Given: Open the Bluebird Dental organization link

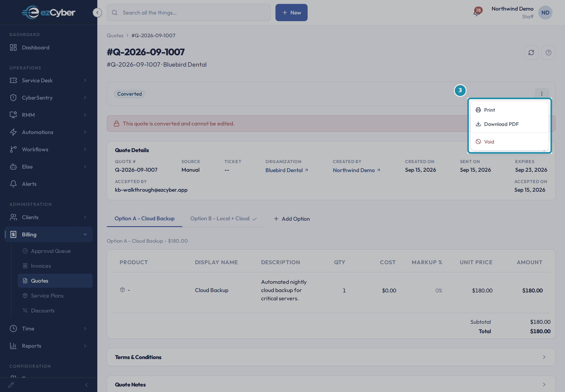Looking at the screenshot, I should (284, 170).
